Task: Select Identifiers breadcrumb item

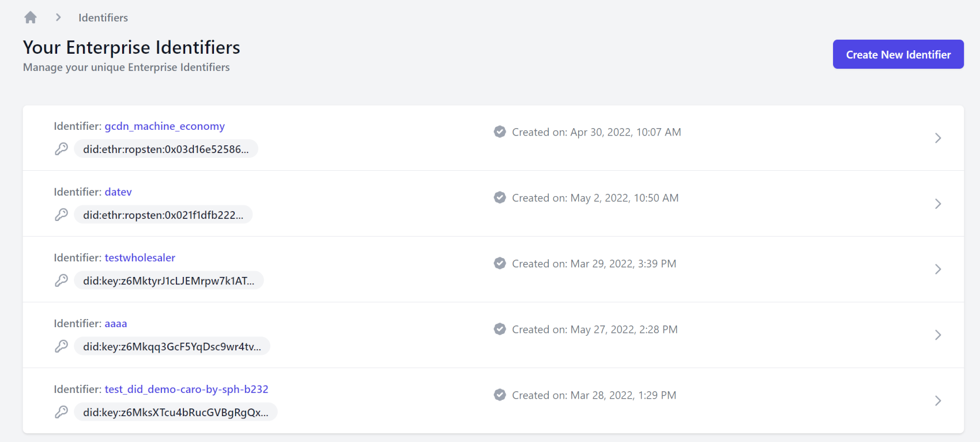Action: [103, 18]
